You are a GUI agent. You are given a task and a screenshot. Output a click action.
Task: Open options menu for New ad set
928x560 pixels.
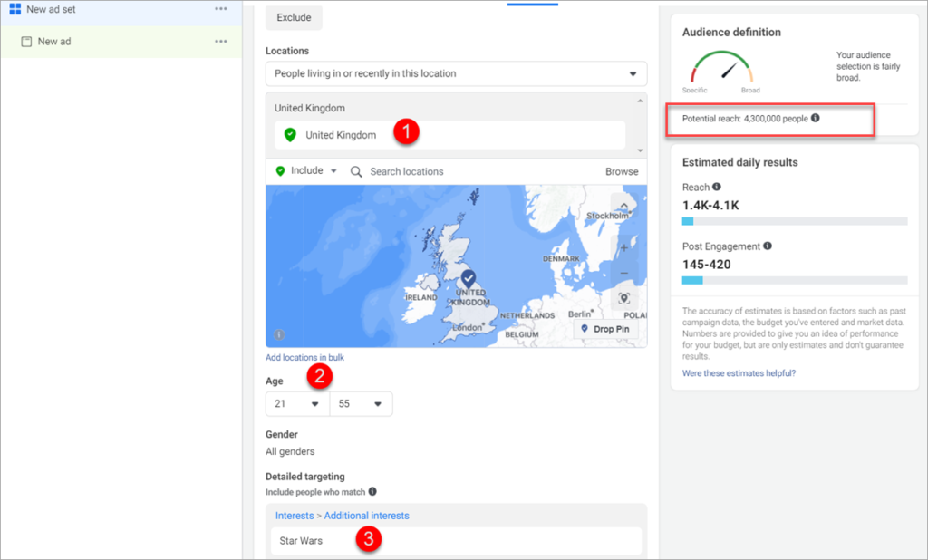click(221, 9)
